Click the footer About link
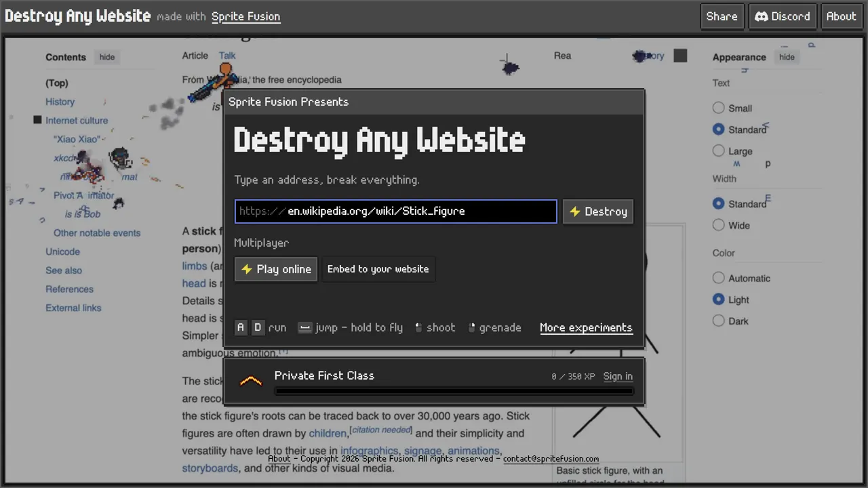868x488 pixels. coord(279,459)
